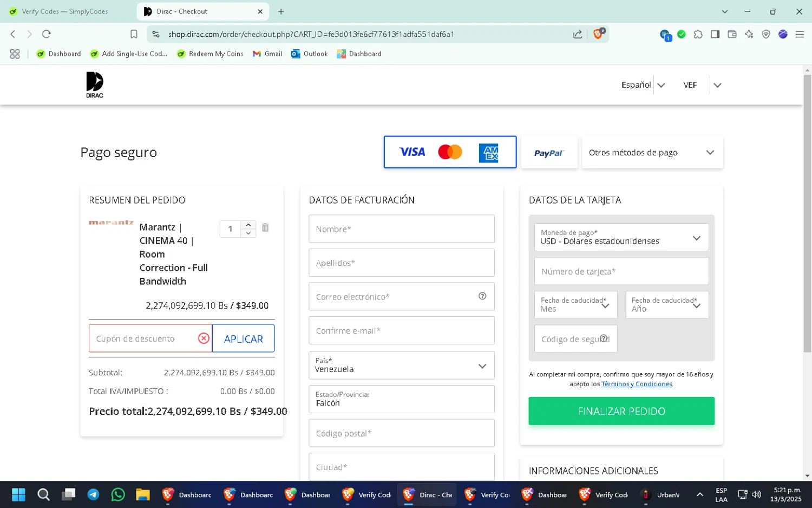This screenshot has width=812, height=508.
Task: Open Telegram from the taskbar
Action: click(93, 494)
